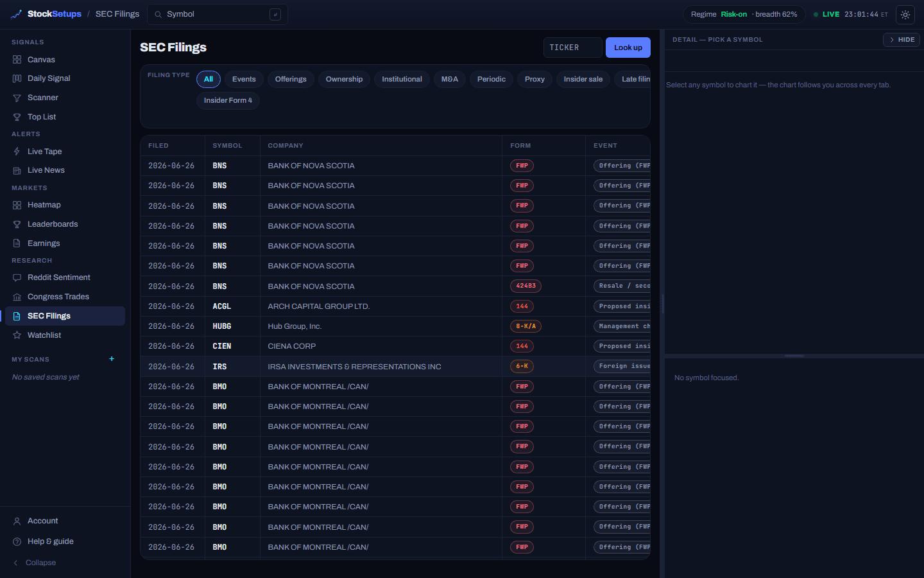Viewport: 924px width, 578px height.
Task: Toggle the Institutional filing type filter
Action: click(x=402, y=79)
